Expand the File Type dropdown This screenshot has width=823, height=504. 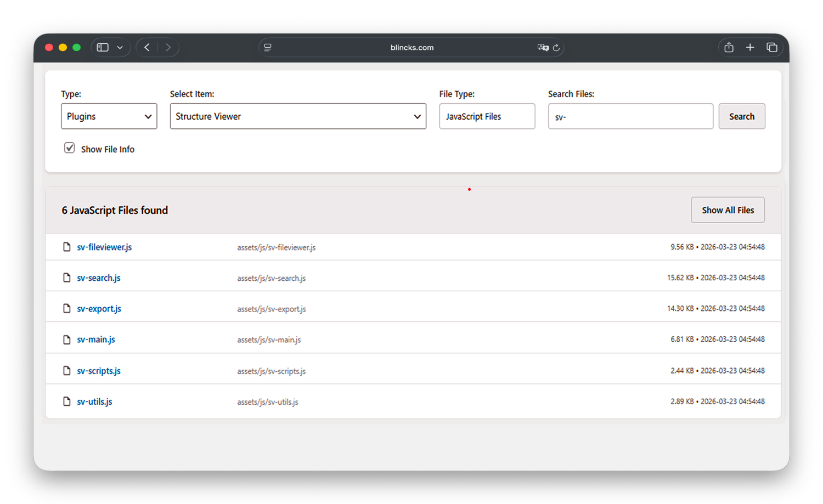[x=487, y=116]
